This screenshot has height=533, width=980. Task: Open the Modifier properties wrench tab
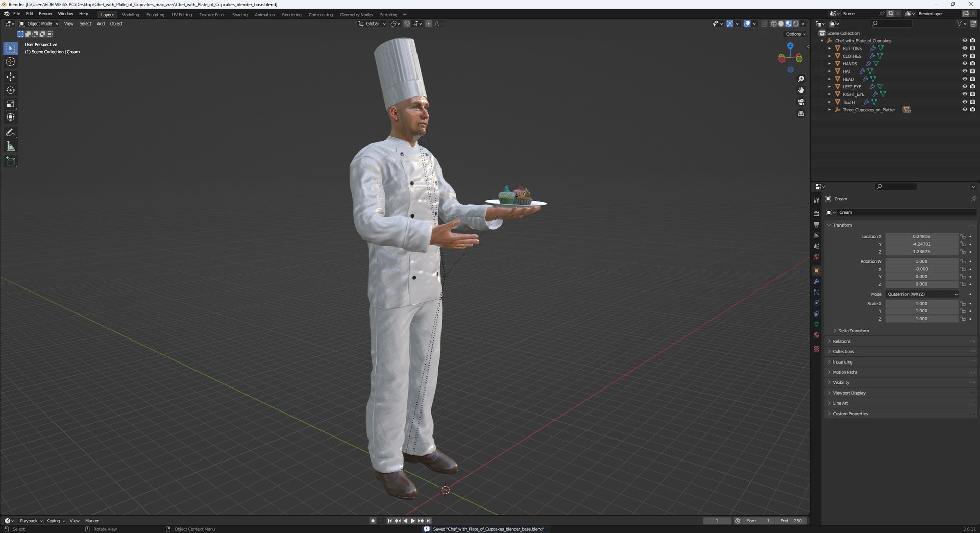tap(816, 281)
